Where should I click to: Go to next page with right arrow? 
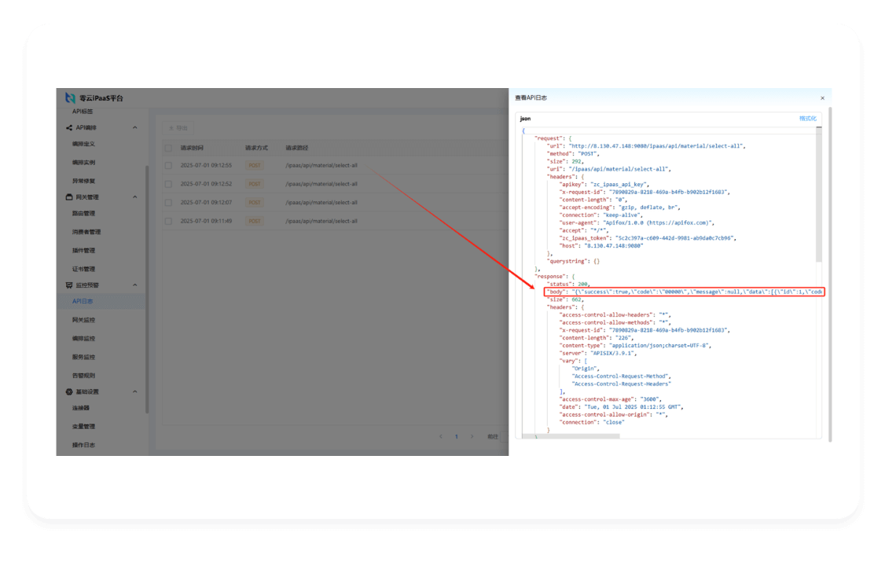[472, 436]
